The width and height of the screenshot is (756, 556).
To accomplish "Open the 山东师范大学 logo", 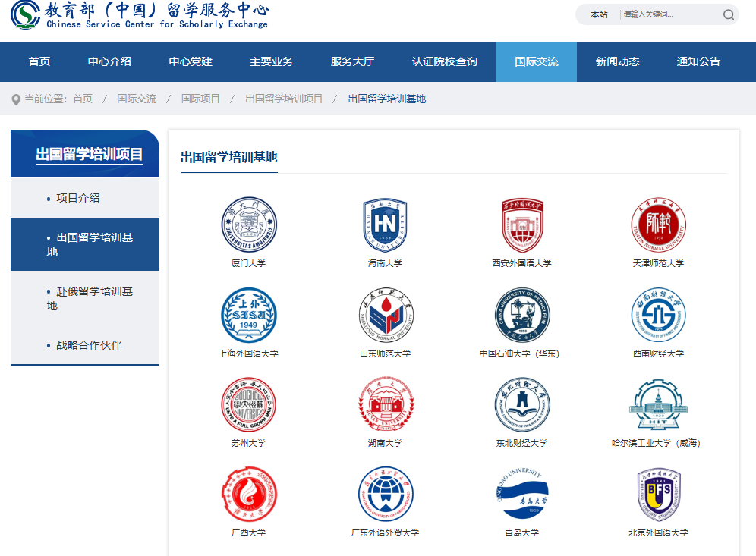I will [x=386, y=315].
